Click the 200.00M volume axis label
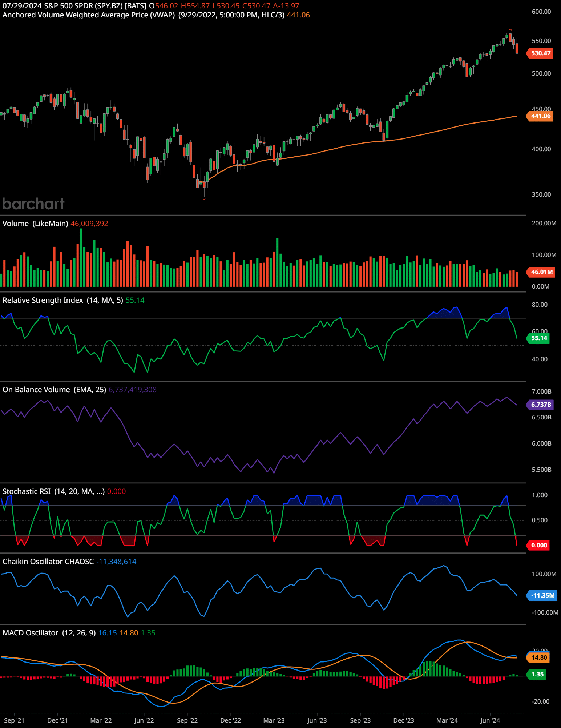561x728 pixels. pos(544,223)
